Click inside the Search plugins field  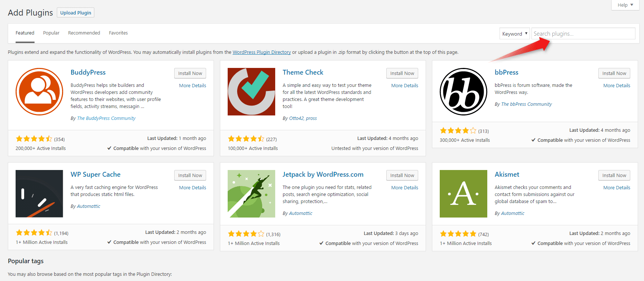(x=583, y=34)
